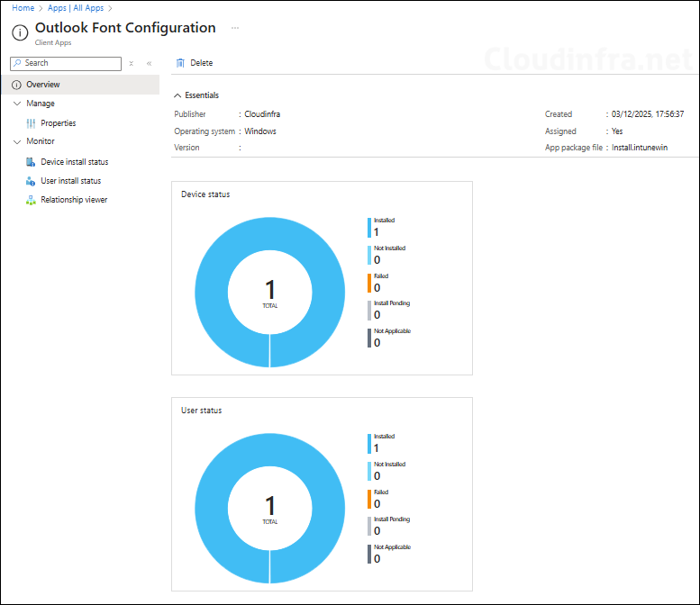Click the Device status card title

click(x=205, y=194)
